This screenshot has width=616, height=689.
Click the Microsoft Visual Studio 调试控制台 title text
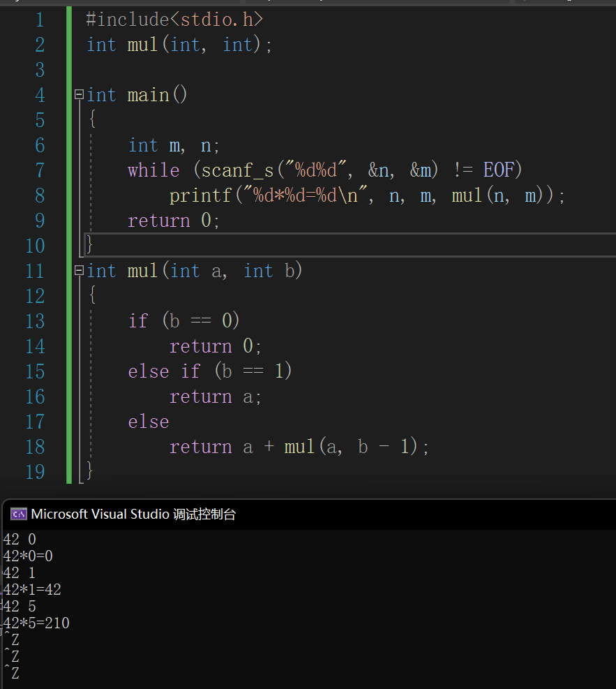pos(133,514)
